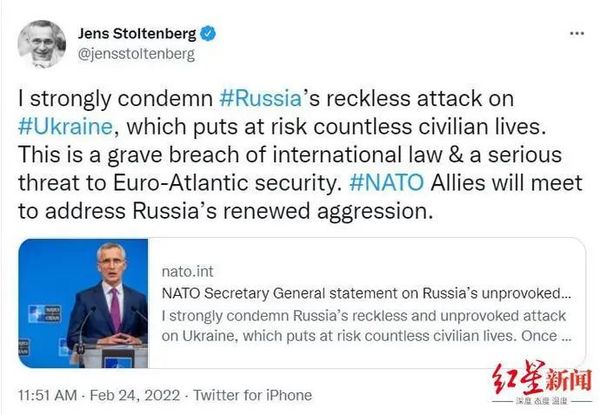This screenshot has width=600, height=414.
Task: Follow the #Ukraine hashtag link
Action: [x=62, y=131]
